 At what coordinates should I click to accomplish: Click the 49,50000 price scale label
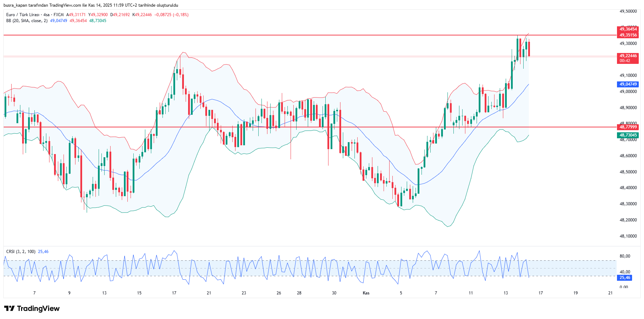coord(628,11)
